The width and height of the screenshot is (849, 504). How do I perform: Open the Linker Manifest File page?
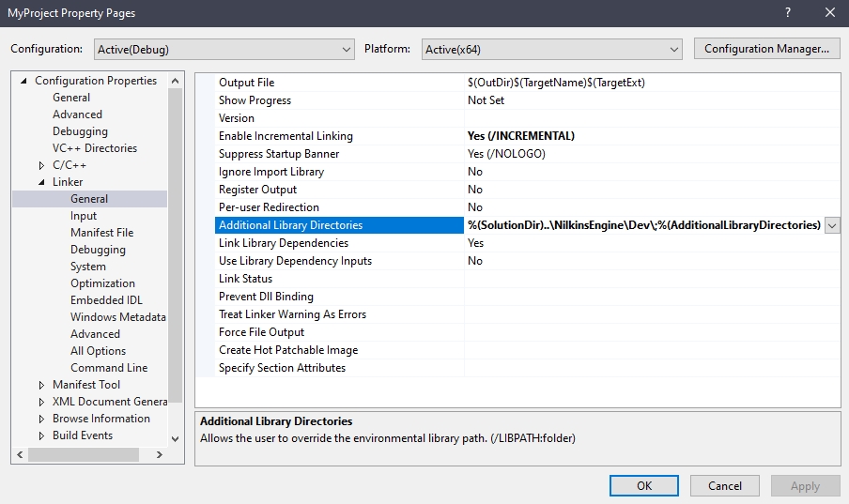click(101, 232)
